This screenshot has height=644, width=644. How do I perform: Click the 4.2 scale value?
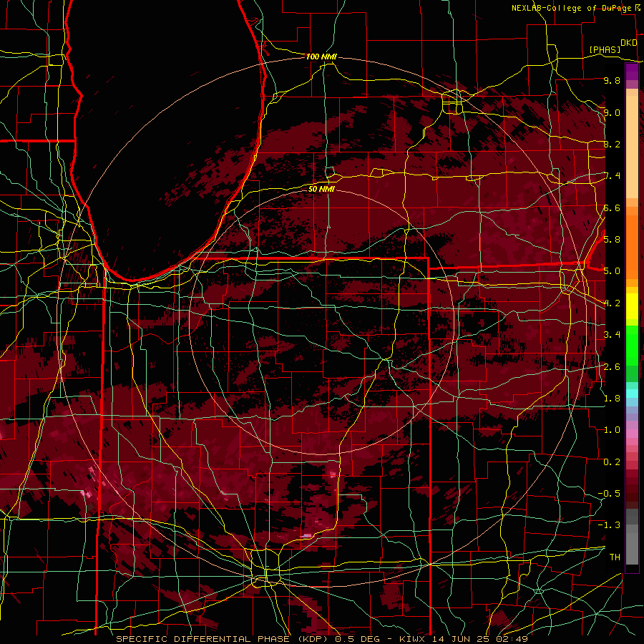612,303
